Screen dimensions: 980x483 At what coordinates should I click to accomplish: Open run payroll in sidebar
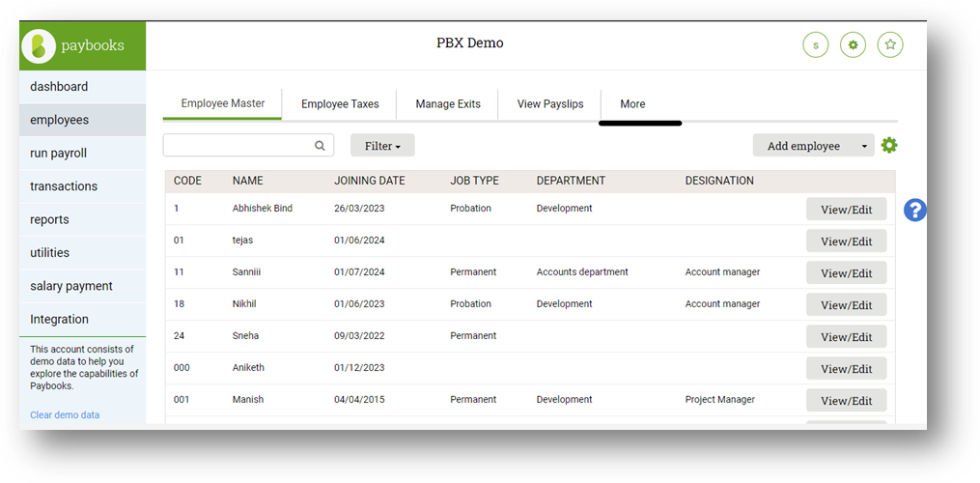(82, 154)
